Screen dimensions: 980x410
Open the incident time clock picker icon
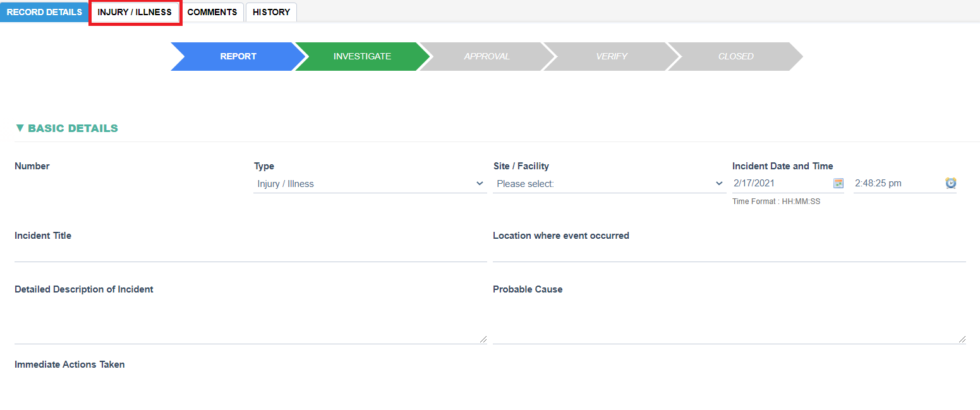point(951,183)
